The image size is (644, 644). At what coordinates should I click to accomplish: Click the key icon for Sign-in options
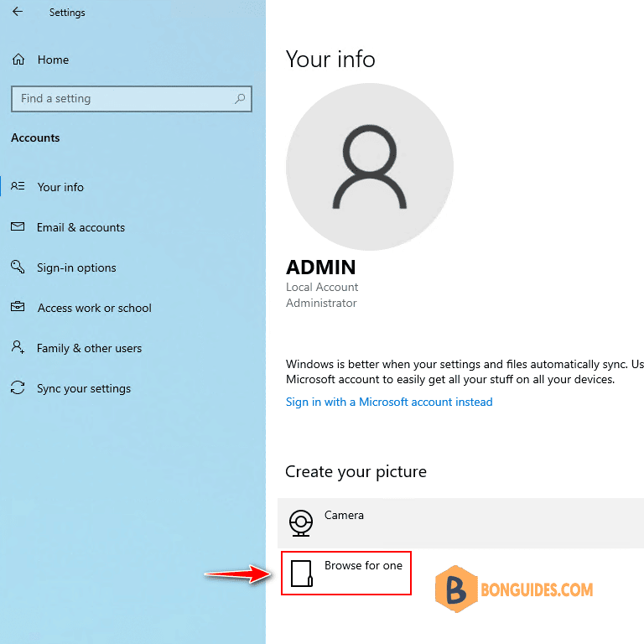pyautogui.click(x=18, y=267)
